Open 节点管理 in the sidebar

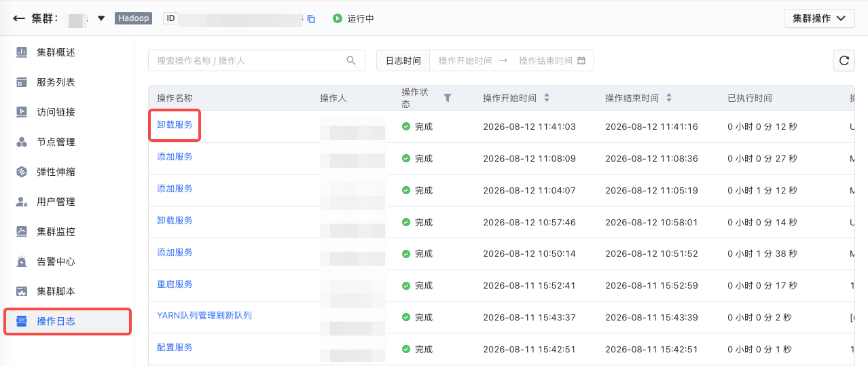[x=56, y=142]
